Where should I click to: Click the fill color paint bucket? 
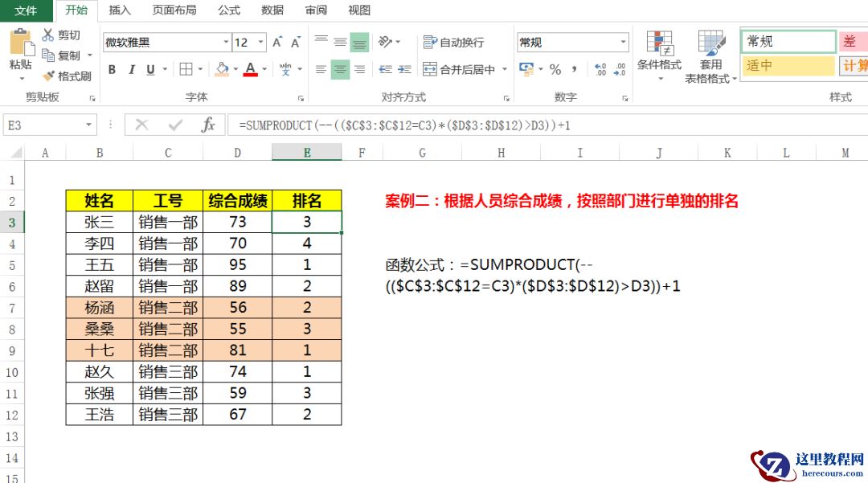[x=222, y=69]
